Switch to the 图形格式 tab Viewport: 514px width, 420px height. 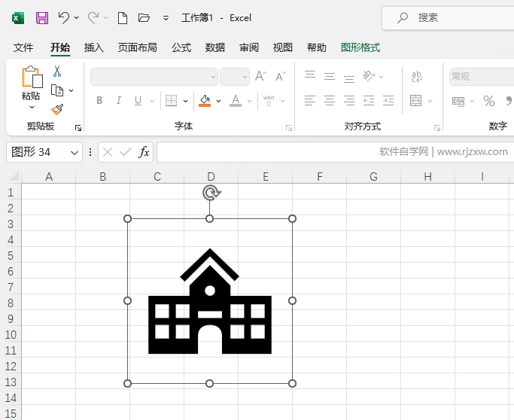(x=360, y=48)
